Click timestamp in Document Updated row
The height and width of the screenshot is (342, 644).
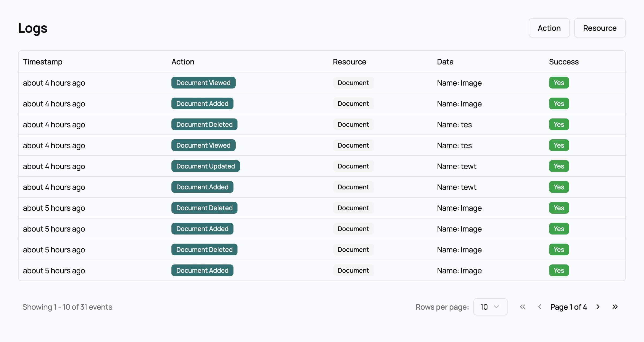click(54, 166)
